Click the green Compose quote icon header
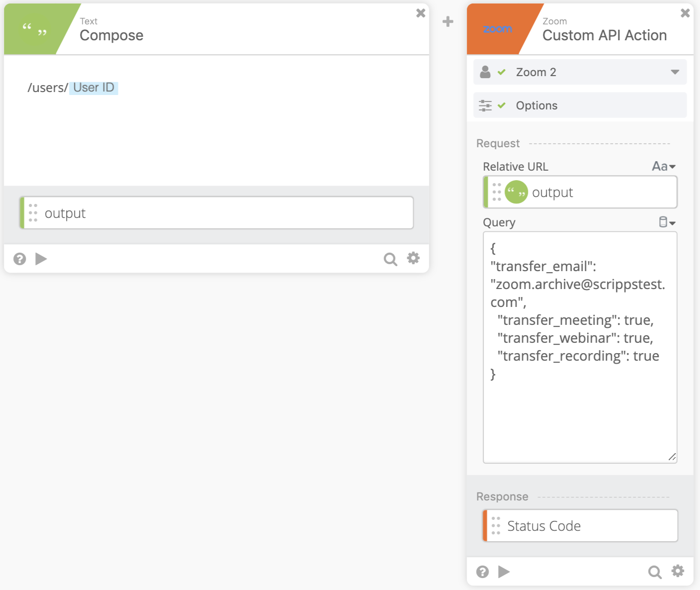 coord(34,29)
